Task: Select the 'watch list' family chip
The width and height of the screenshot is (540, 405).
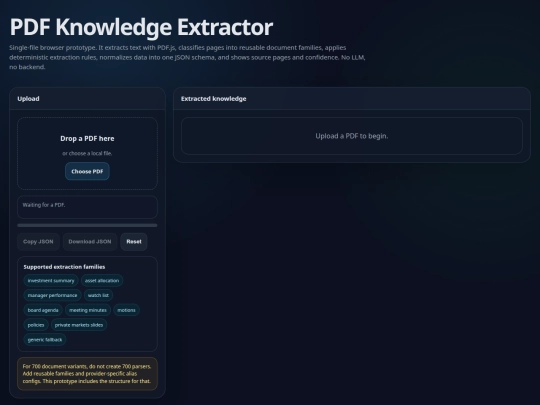Action: pos(98,295)
